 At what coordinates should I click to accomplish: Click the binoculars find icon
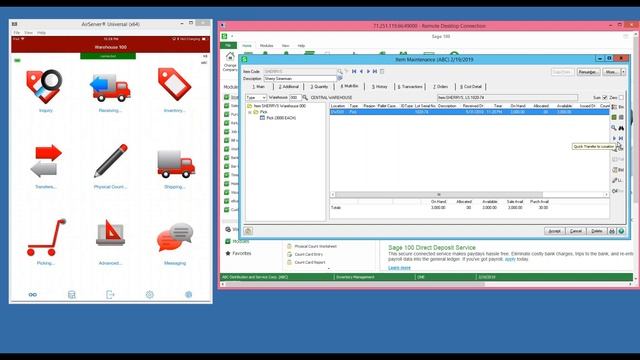(621, 128)
